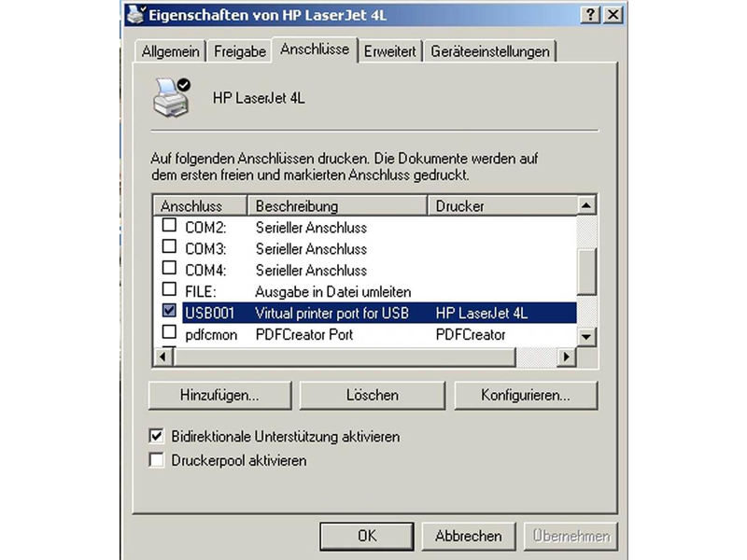Open the Erweitert tab
The width and height of the screenshot is (747, 560).
389,51
